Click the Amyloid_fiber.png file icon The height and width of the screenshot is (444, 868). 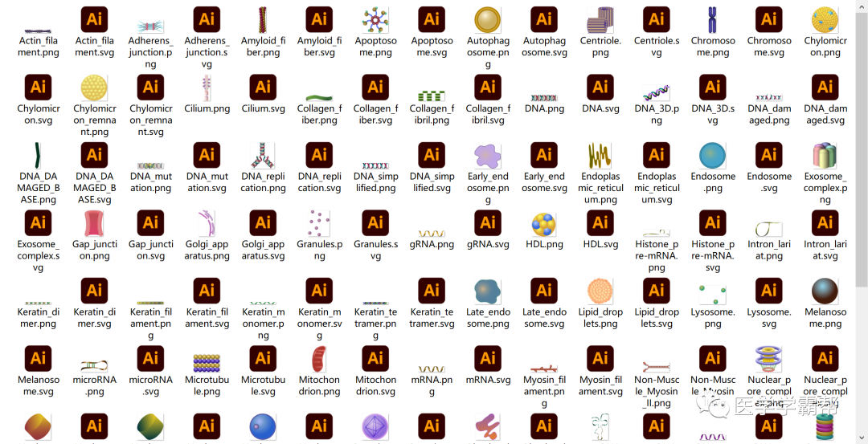[263, 19]
